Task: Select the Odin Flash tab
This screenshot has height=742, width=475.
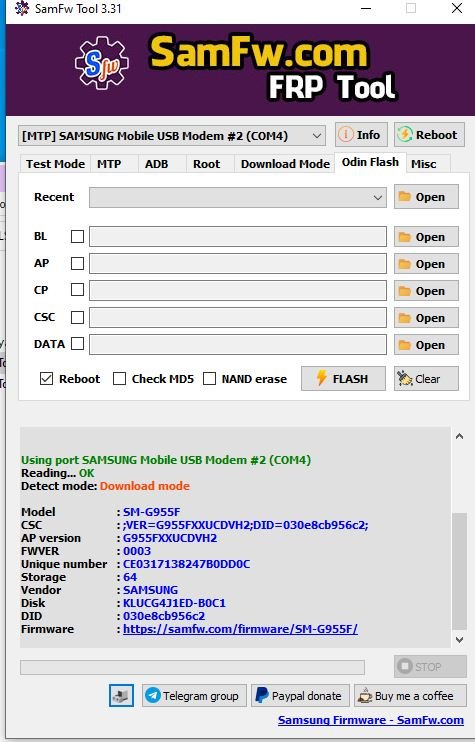Action: 370,162
